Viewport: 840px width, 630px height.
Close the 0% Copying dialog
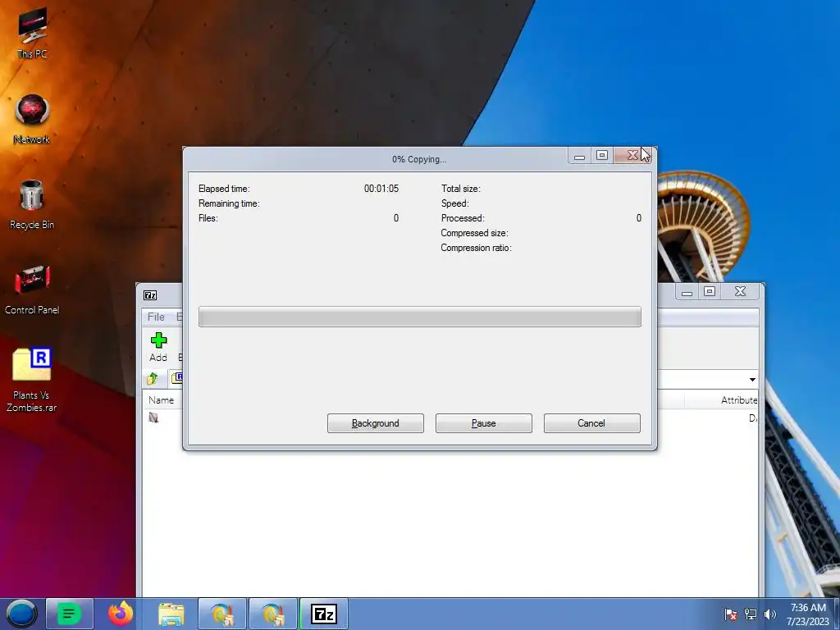coord(632,155)
